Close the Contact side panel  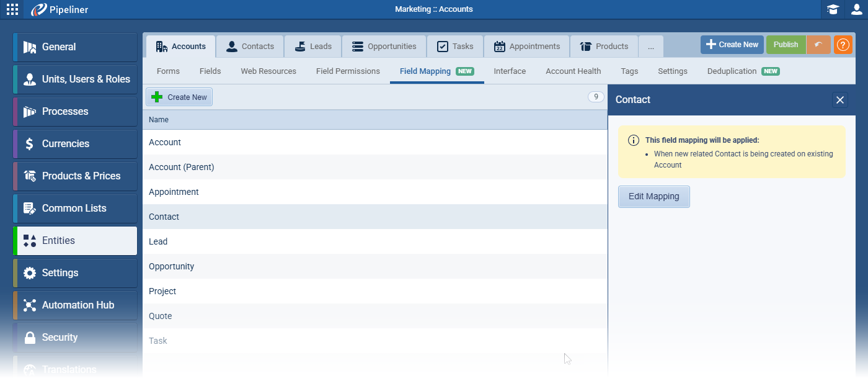click(839, 100)
